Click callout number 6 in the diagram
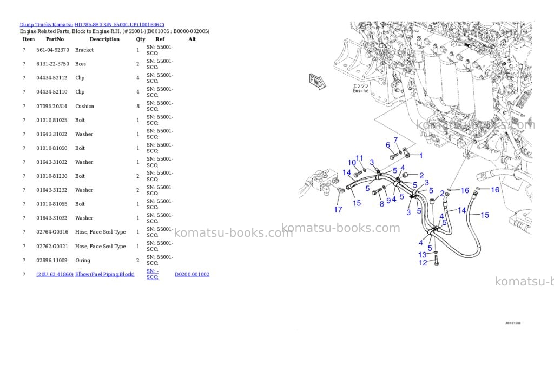 [387, 145]
